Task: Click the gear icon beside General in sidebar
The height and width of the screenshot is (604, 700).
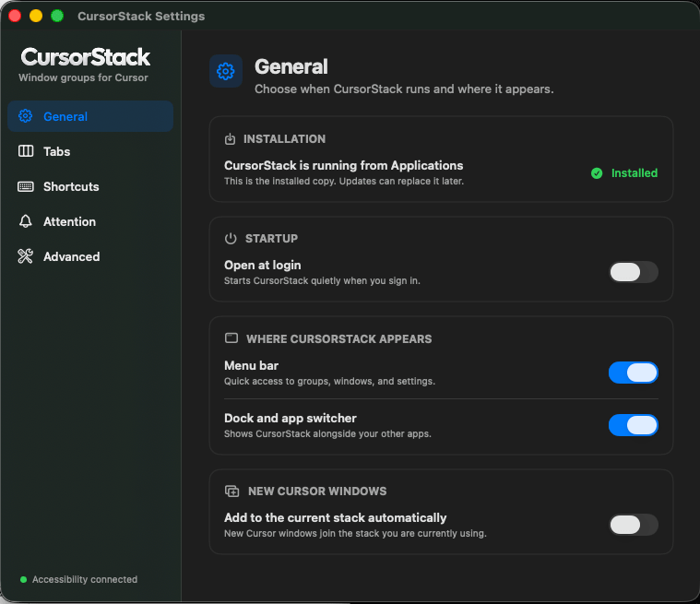Action: pyautogui.click(x=26, y=116)
